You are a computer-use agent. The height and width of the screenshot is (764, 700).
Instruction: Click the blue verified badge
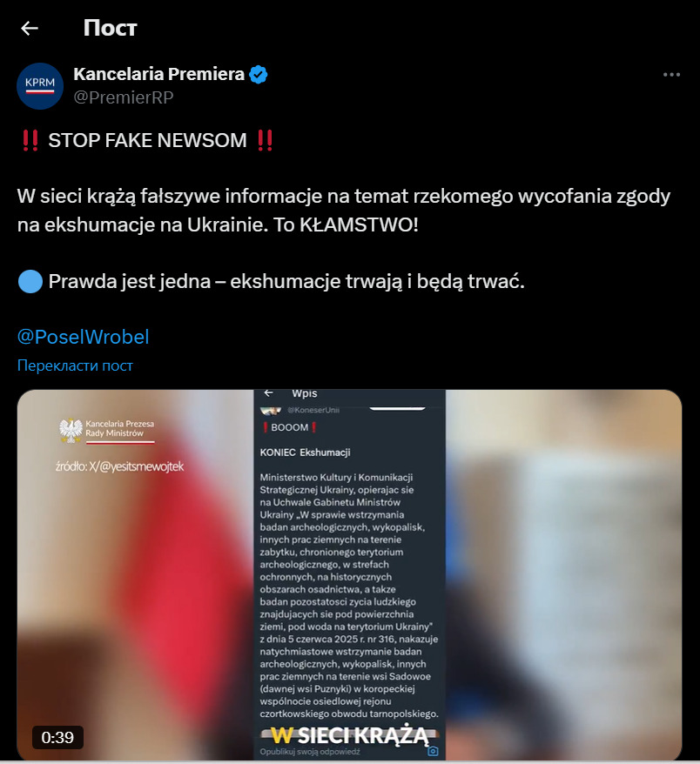258,75
